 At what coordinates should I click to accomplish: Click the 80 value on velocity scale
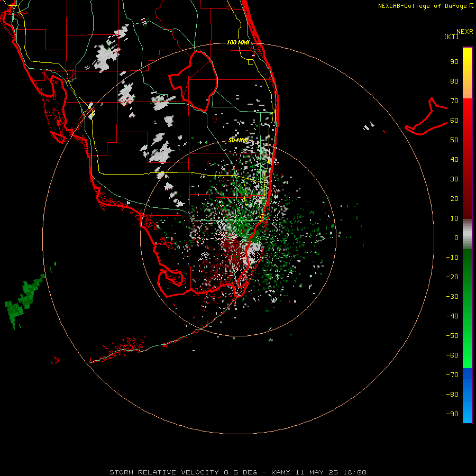[454, 81]
